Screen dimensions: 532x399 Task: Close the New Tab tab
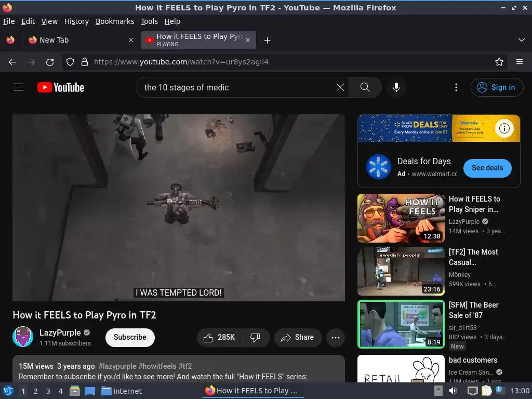[x=130, y=40]
